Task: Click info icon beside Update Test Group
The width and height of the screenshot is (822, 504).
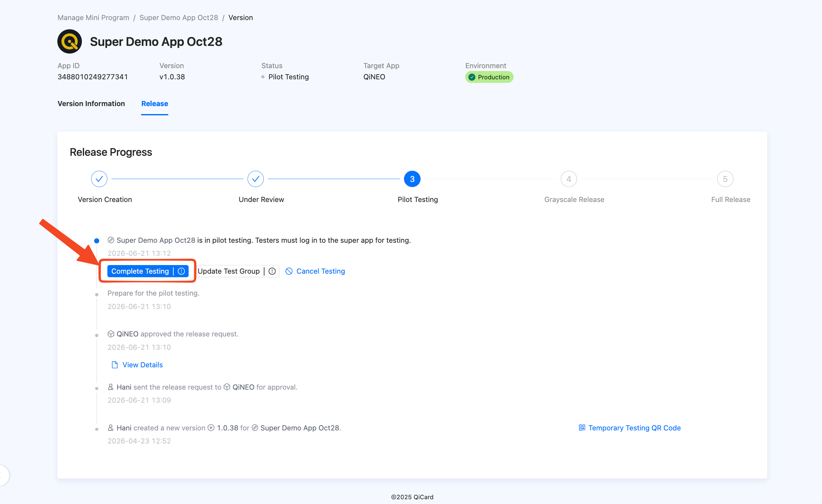Action: 272,271
